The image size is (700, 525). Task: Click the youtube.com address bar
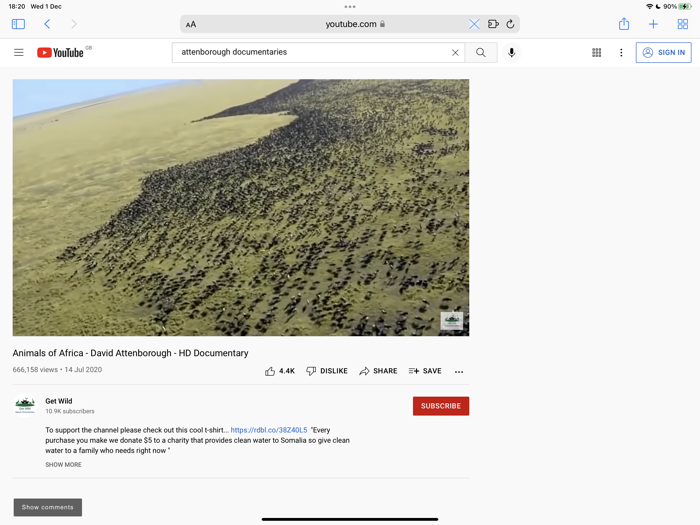tap(350, 24)
